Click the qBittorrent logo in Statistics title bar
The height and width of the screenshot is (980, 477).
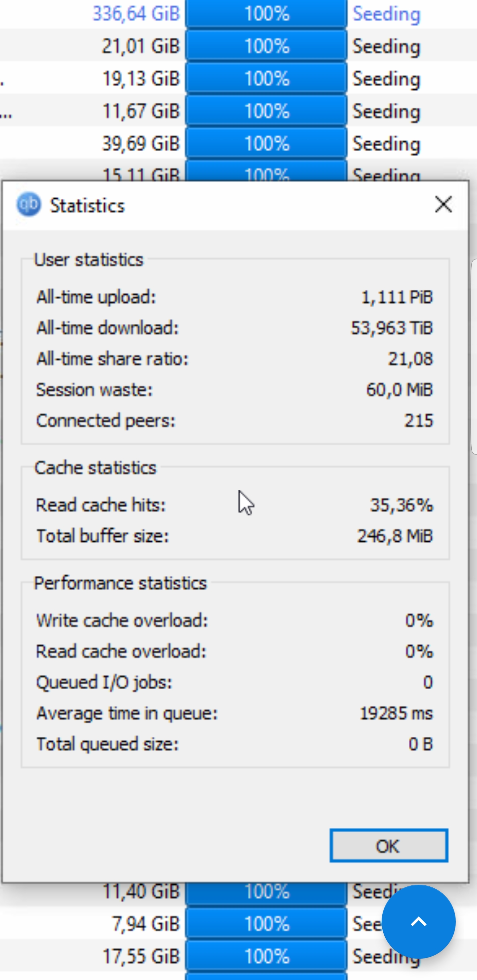28,205
